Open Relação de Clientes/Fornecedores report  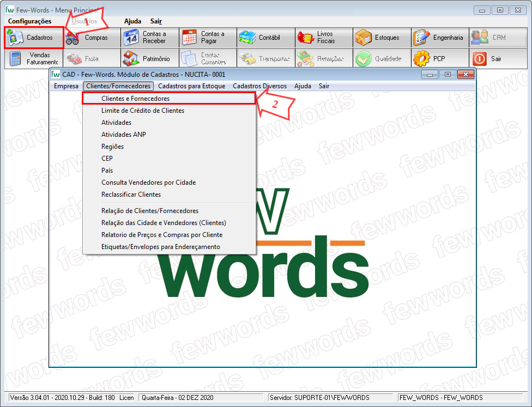pos(169,211)
